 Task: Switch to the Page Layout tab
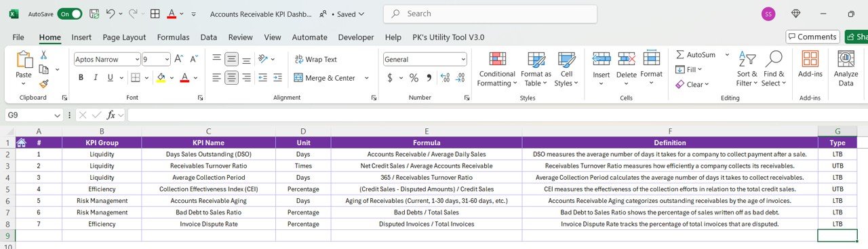pyautogui.click(x=124, y=37)
